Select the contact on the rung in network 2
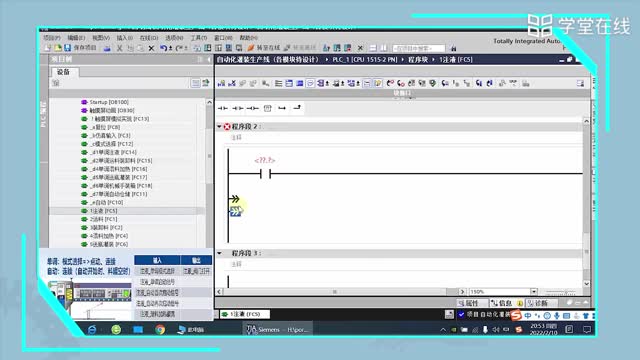The height and width of the screenshot is (360, 640). pos(265,174)
